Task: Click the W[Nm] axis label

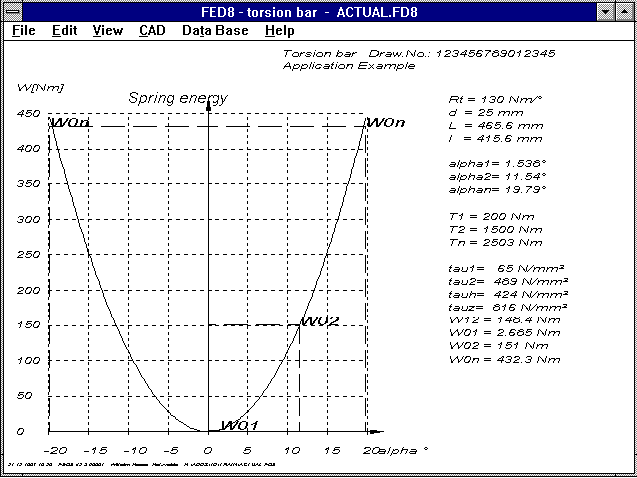Action: coord(35,87)
